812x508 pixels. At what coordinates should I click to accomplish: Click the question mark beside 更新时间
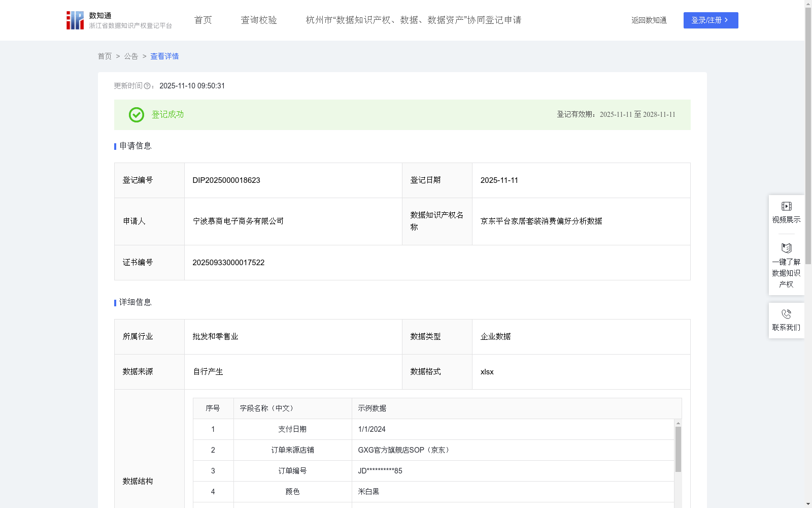click(x=147, y=86)
